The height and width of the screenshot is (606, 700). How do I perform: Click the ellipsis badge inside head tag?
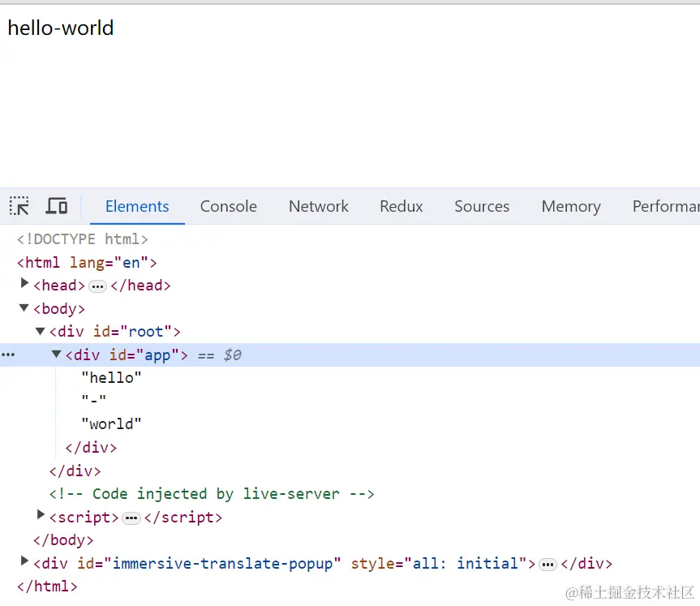(x=97, y=286)
